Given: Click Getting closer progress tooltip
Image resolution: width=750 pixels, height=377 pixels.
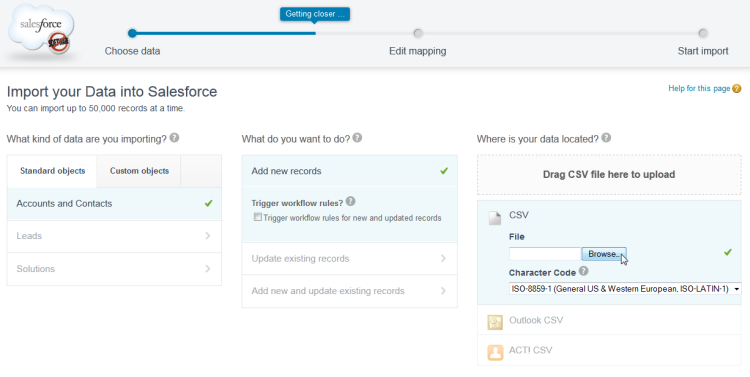Looking at the screenshot, I should [315, 14].
